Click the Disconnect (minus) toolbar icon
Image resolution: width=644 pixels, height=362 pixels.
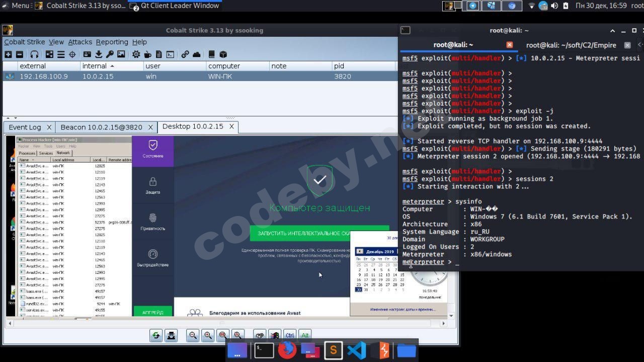pos(19,54)
